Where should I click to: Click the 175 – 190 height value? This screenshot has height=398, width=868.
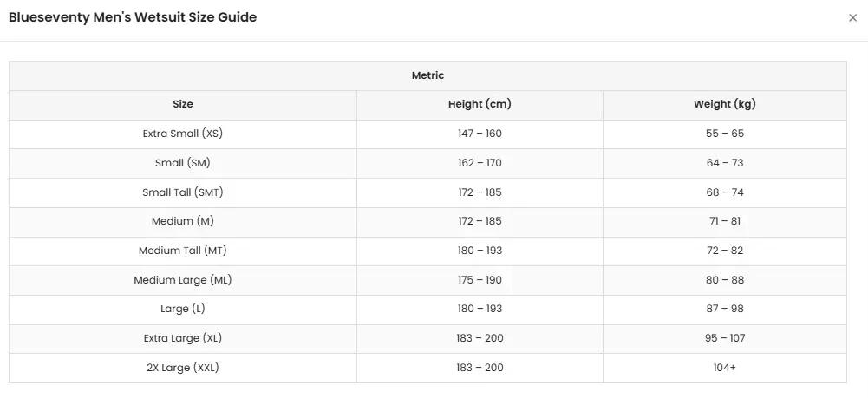pyautogui.click(x=480, y=280)
